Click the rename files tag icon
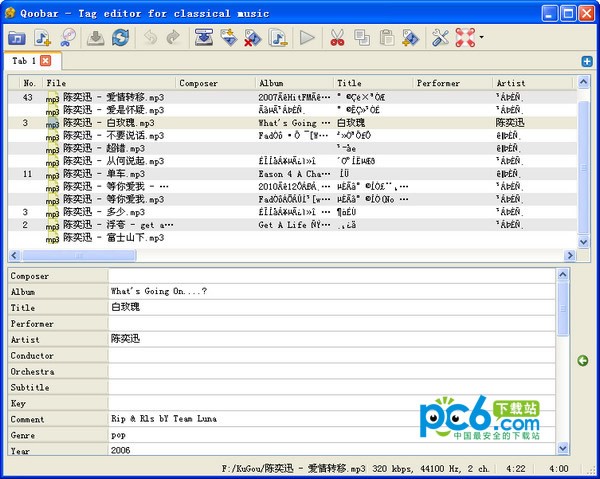The height and width of the screenshot is (479, 600). (x=228, y=38)
